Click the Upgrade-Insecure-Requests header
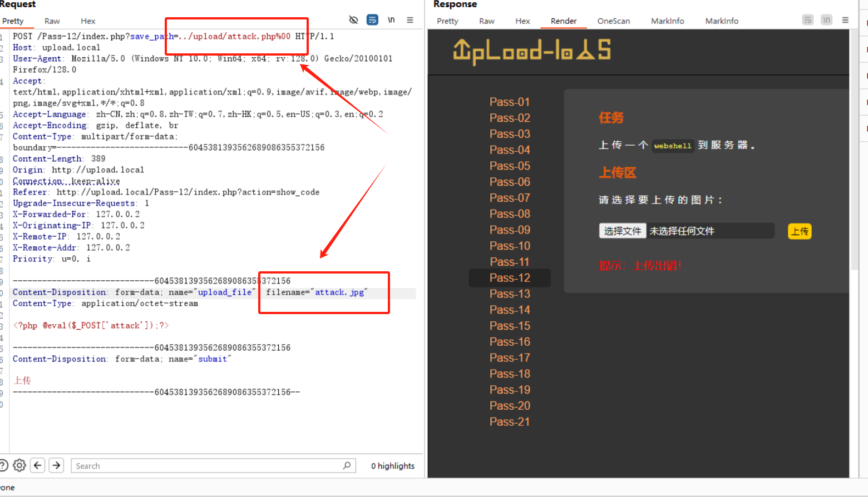The width and height of the screenshot is (868, 497). click(81, 203)
